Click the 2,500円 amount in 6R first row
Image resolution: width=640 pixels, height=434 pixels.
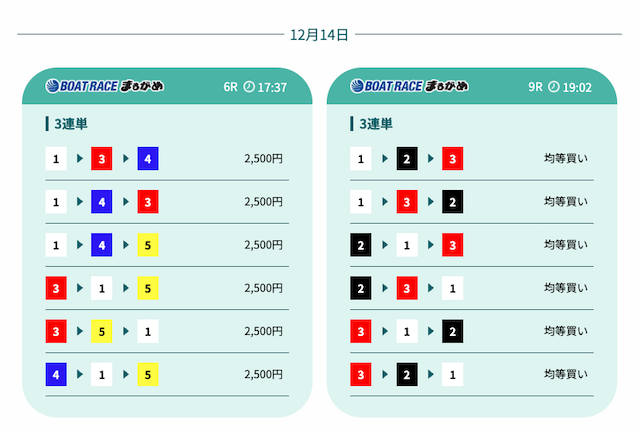coord(264,159)
